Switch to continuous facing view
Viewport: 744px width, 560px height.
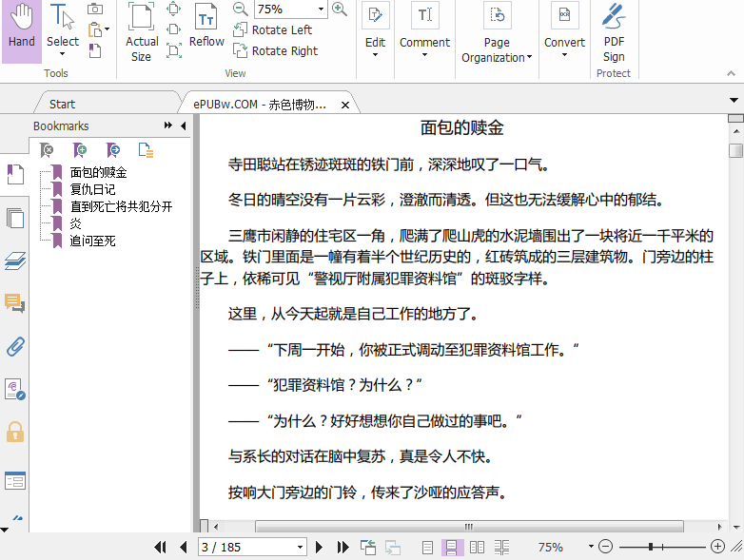501,548
